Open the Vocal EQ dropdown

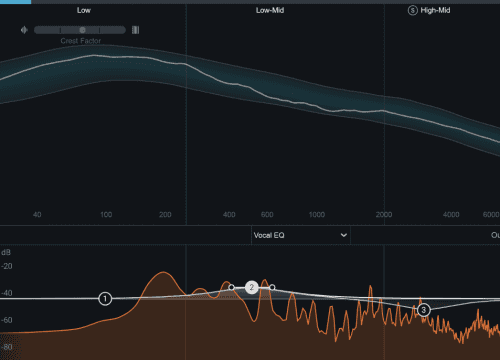pos(301,235)
